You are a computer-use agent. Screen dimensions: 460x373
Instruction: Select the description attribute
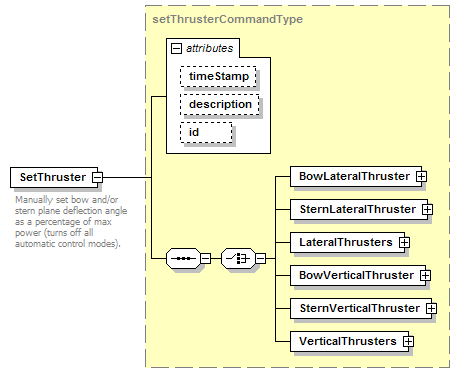[x=220, y=105]
